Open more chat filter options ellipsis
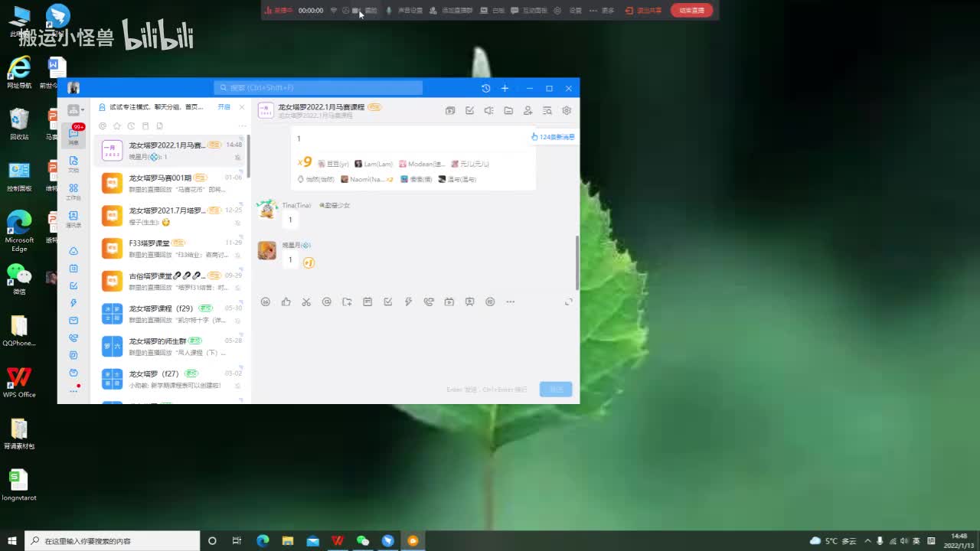This screenshot has height=551, width=980. 242,126
